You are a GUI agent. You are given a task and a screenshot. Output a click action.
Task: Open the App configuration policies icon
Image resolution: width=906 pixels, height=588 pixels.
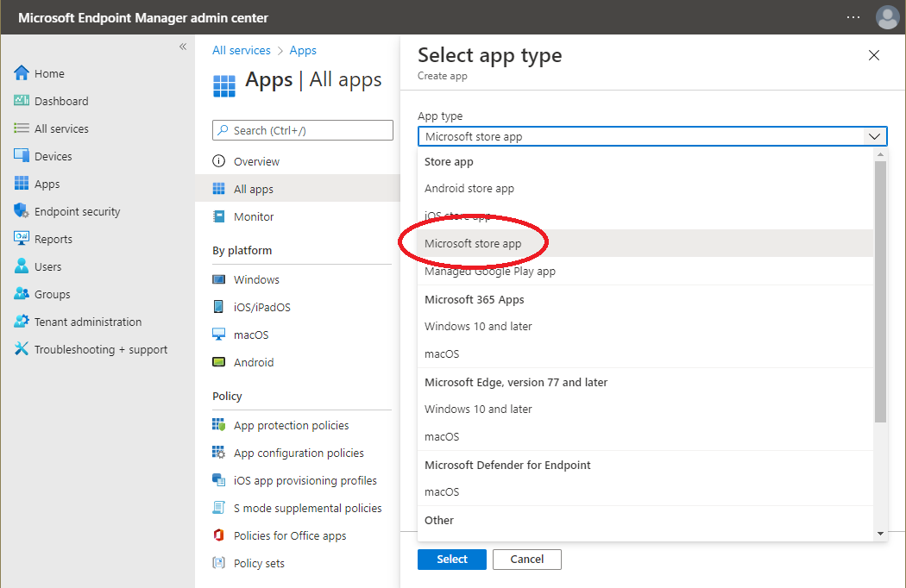point(219,453)
